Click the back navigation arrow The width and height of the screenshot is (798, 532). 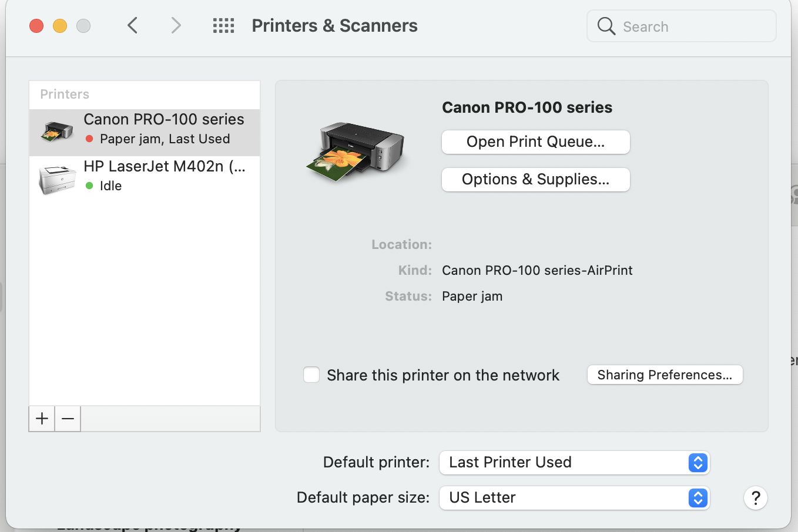pos(132,25)
